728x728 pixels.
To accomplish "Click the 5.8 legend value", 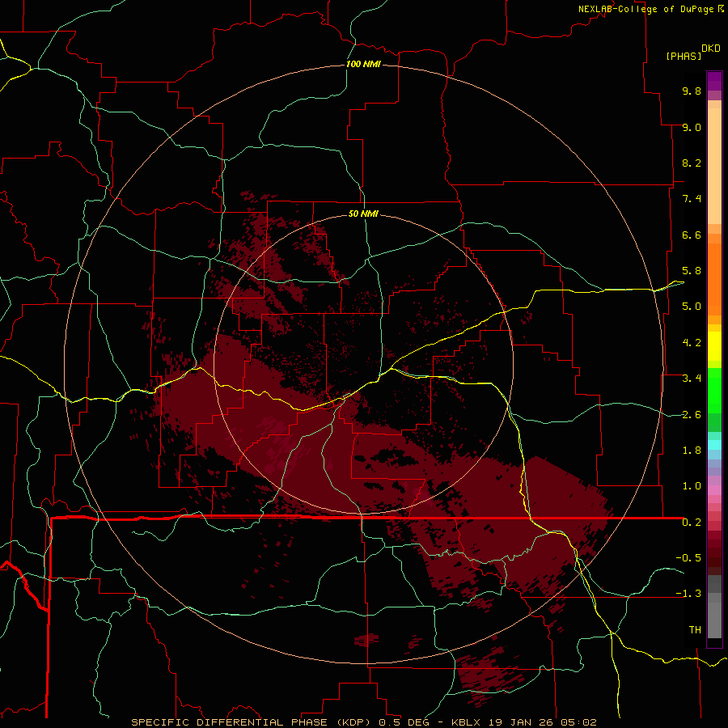I will 692,271.
